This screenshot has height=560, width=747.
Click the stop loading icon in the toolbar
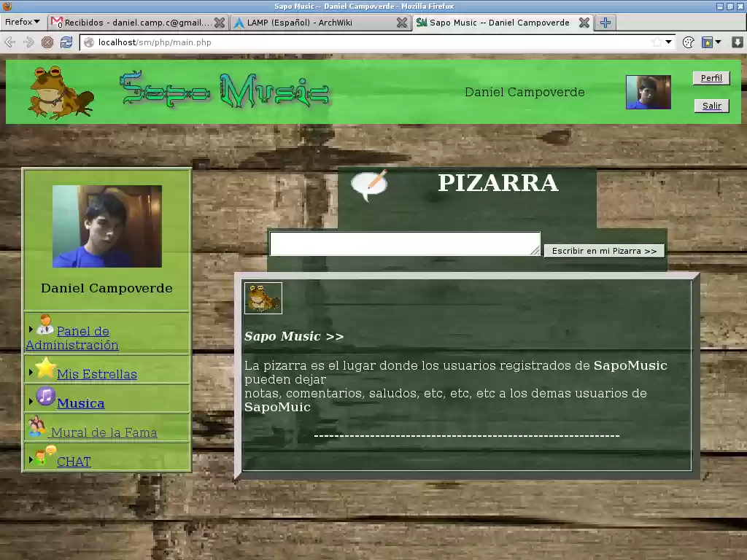click(x=48, y=42)
